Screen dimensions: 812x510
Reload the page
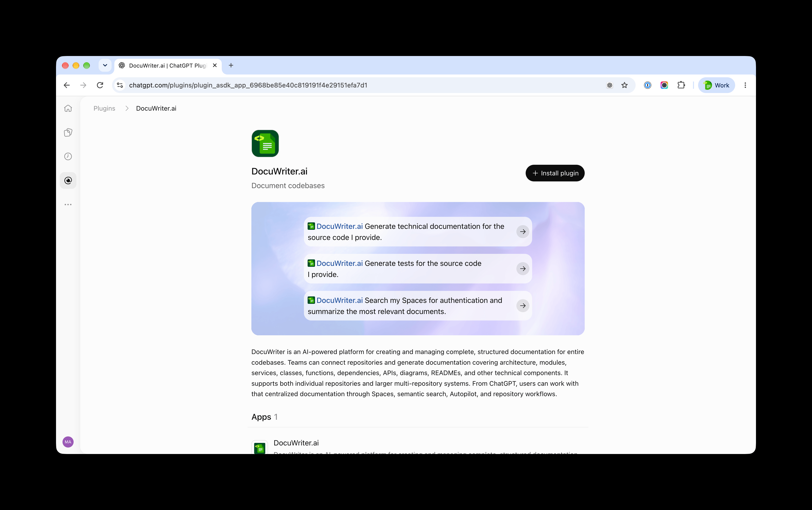coord(100,85)
